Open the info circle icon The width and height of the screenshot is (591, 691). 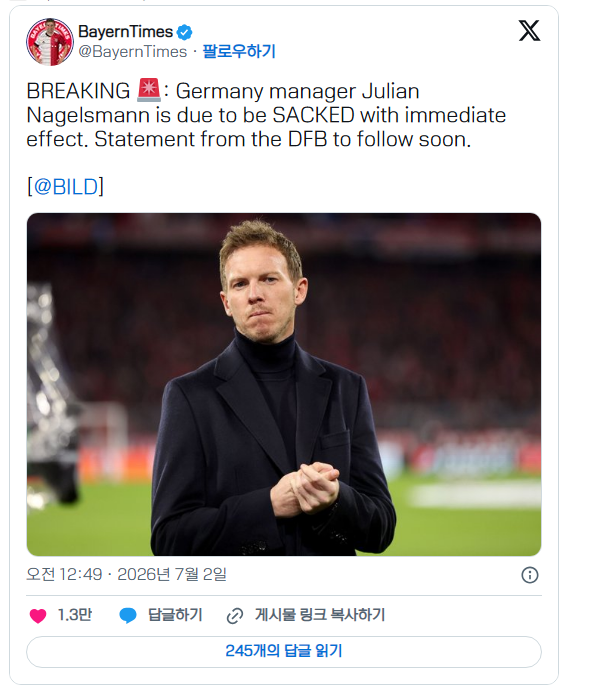pyautogui.click(x=530, y=575)
